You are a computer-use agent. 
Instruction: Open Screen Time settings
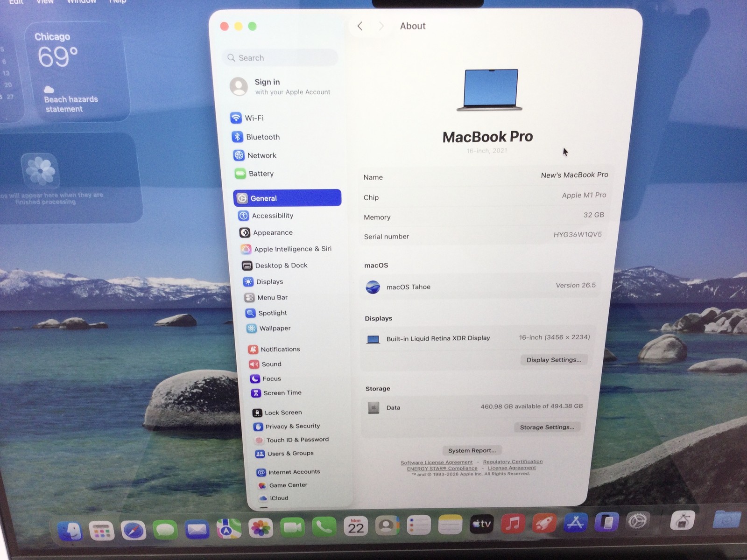click(276, 393)
